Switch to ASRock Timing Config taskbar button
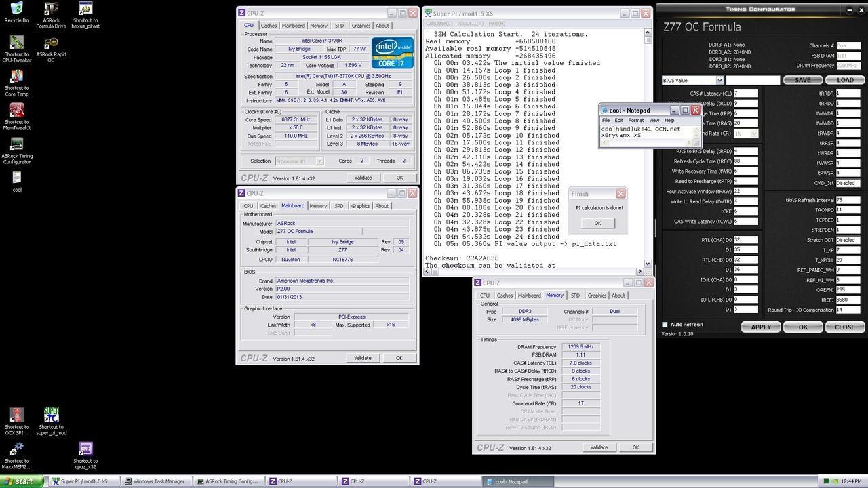Image resolution: width=868 pixels, height=488 pixels. click(x=228, y=481)
